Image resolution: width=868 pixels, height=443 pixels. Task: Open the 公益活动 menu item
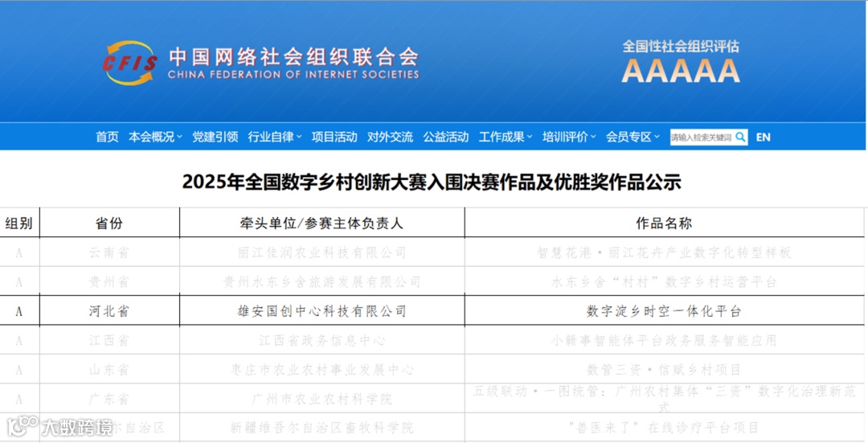click(445, 137)
